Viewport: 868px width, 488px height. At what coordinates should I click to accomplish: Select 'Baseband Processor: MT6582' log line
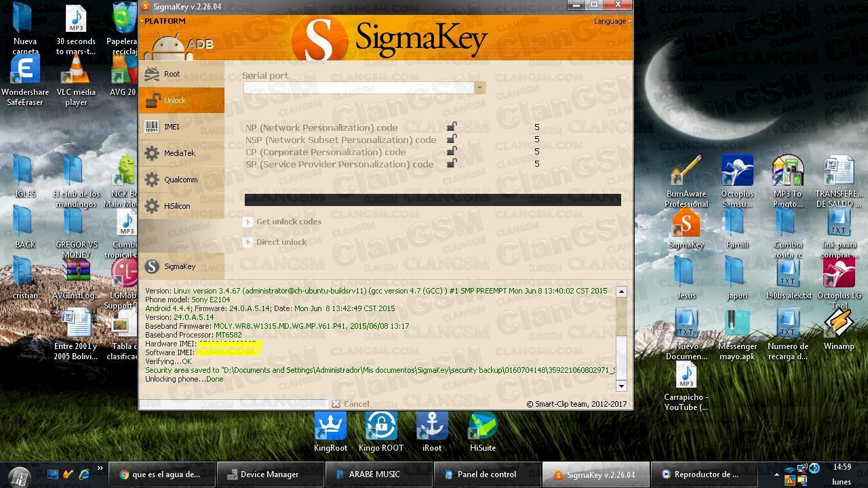(193, 335)
